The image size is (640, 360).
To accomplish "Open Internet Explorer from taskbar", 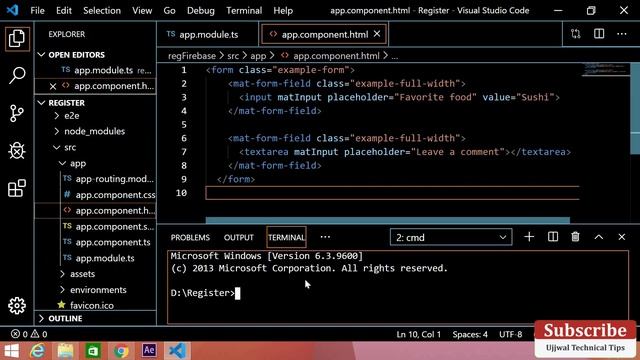I will pos(38,351).
